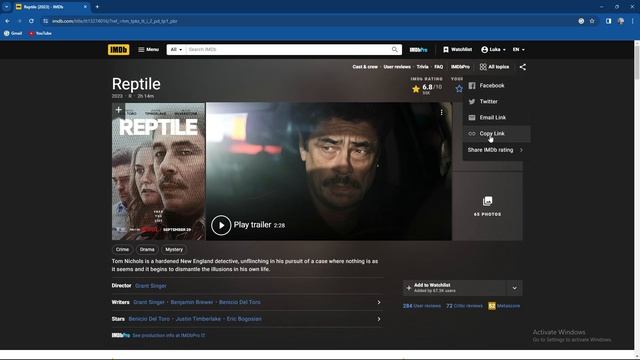Viewport: 640px width, 360px height.
Task: Share to Twitter from the share menu
Action: coord(496,101)
